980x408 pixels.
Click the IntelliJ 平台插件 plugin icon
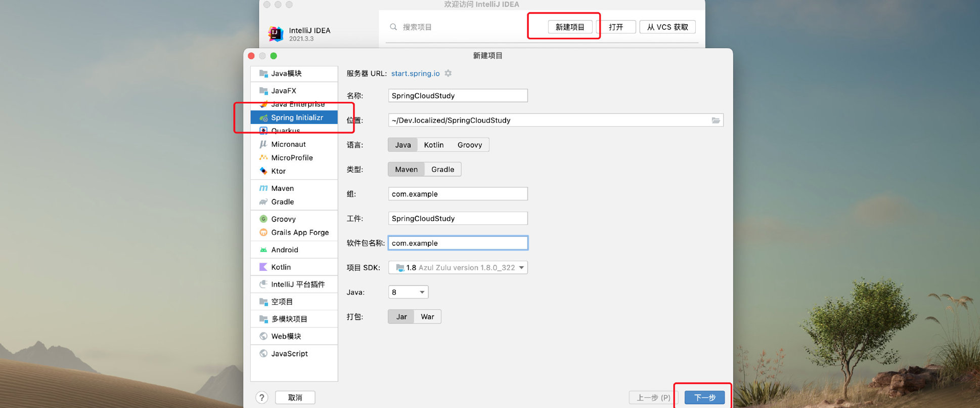(x=263, y=284)
